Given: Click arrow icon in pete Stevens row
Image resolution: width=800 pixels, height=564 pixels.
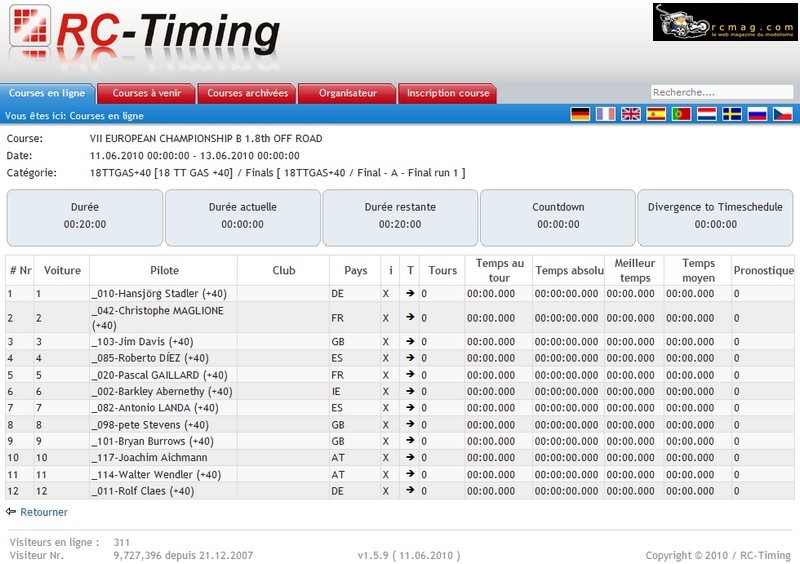Looking at the screenshot, I should point(410,424).
